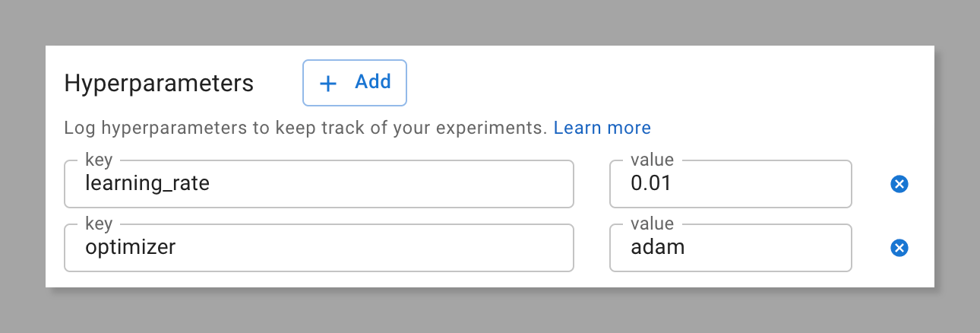980x333 pixels.
Task: Place cursor after the adam text
Action: pyautogui.click(x=686, y=248)
